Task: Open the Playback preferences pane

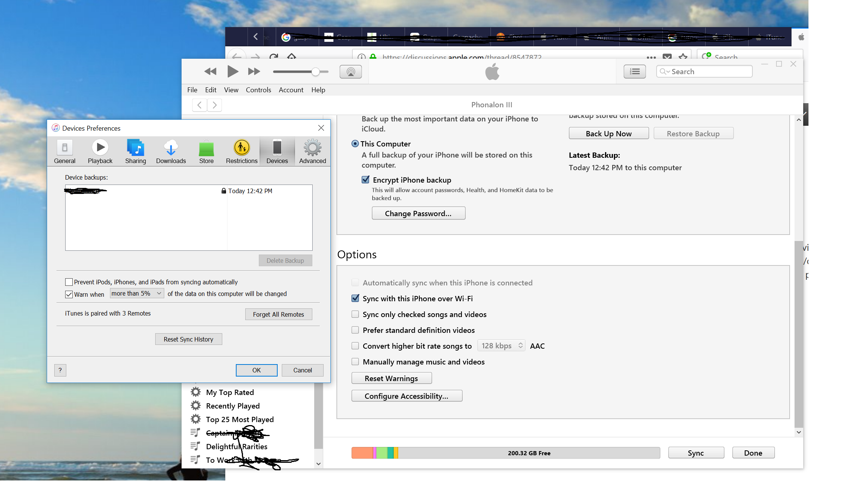Action: [99, 151]
